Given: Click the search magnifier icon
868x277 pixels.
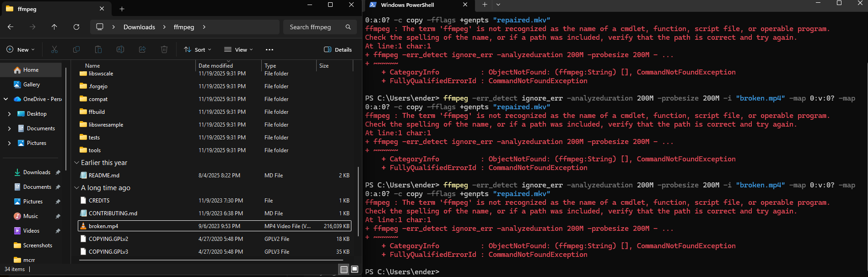Looking at the screenshot, I should pyautogui.click(x=348, y=27).
